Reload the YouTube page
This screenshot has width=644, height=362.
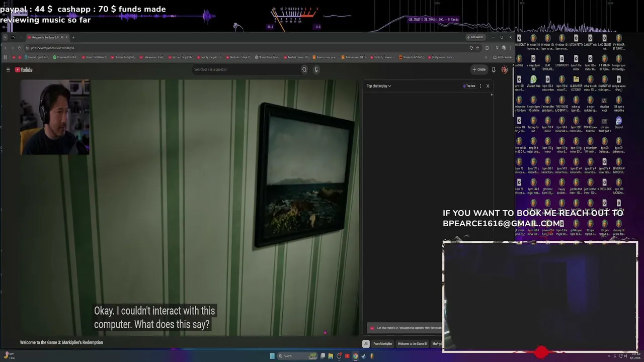coord(19,48)
